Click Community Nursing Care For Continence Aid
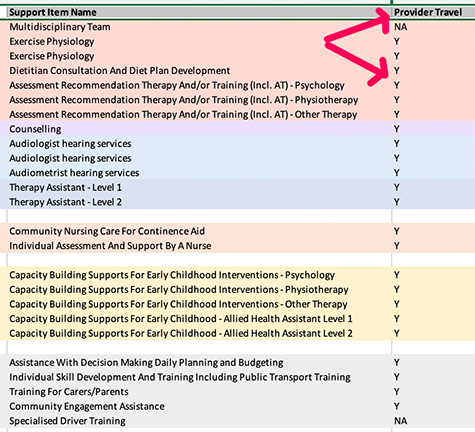Screen dimensions: 475x432 (199, 231)
